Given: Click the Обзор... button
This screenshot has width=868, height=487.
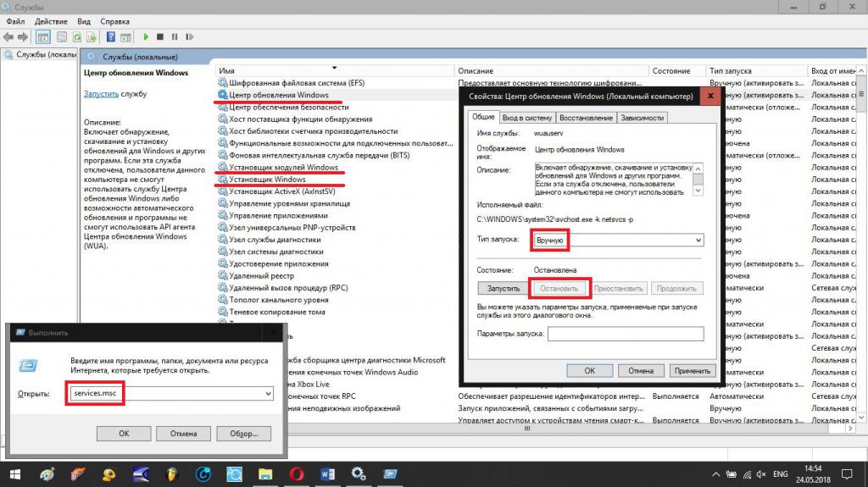Looking at the screenshot, I should tap(243, 434).
